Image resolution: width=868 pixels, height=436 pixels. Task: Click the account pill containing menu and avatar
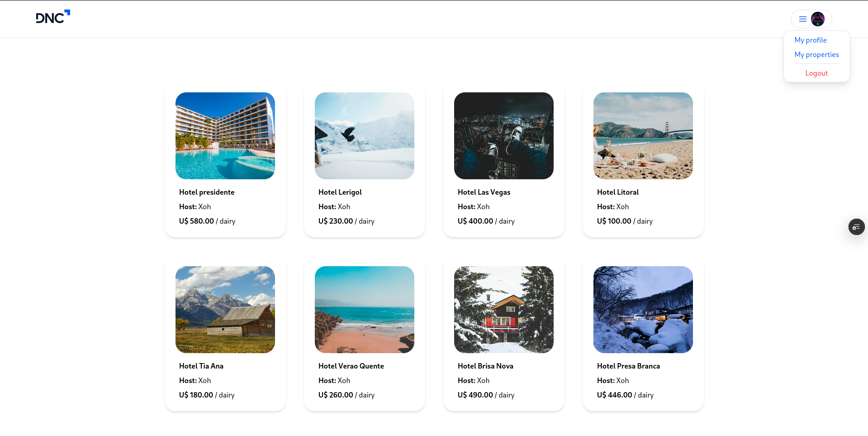[811, 19]
